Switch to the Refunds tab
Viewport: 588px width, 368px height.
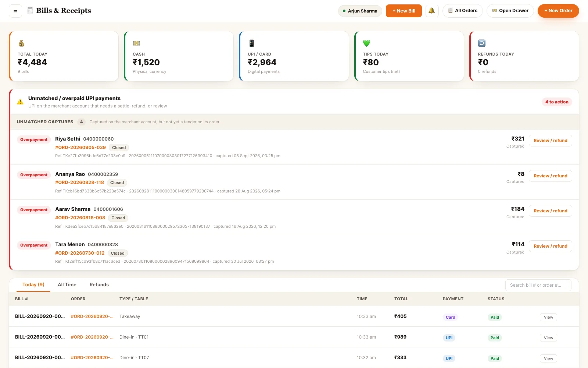pos(99,285)
